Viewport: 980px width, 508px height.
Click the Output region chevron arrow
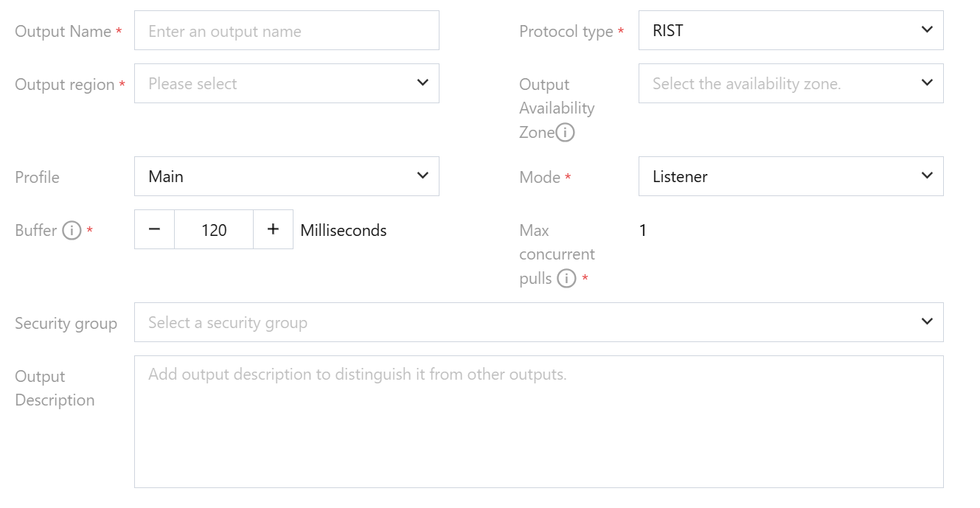point(423,83)
